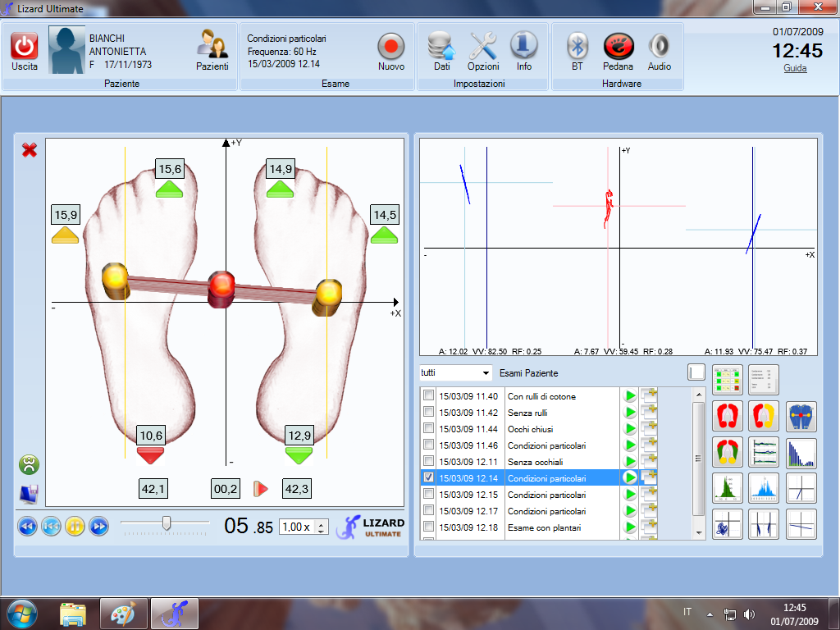Uncheck the 12.14 Condizioni particolari exam
This screenshot has width=840, height=630.
[428, 477]
